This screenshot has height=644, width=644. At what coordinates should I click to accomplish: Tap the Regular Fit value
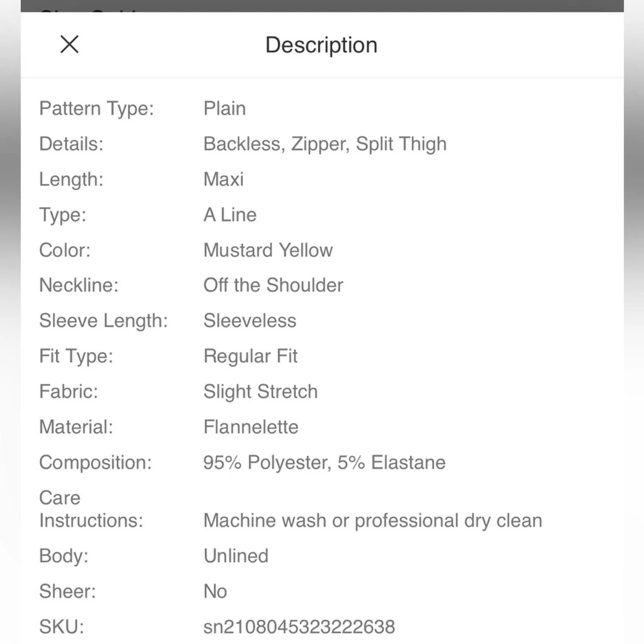pyautogui.click(x=250, y=357)
